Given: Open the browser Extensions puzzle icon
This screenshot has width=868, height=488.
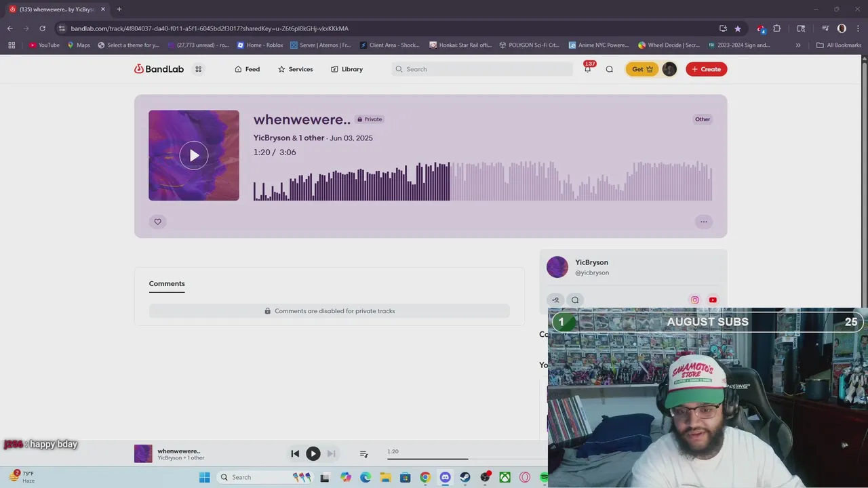Looking at the screenshot, I should 777,28.
